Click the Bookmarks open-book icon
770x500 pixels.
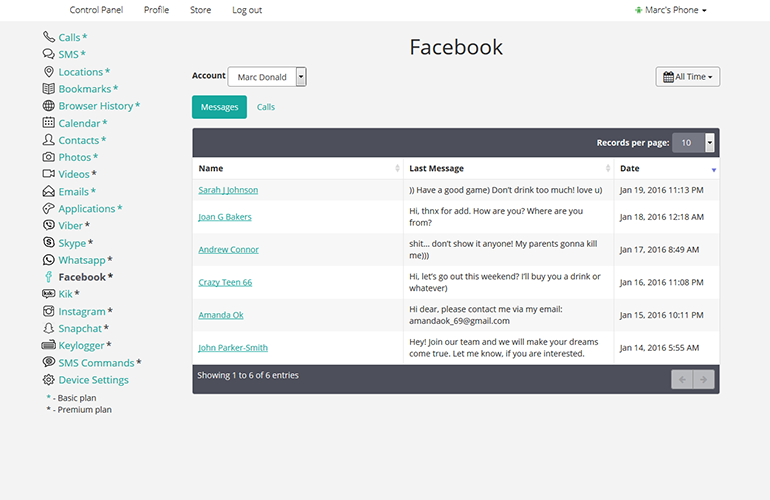click(49, 89)
